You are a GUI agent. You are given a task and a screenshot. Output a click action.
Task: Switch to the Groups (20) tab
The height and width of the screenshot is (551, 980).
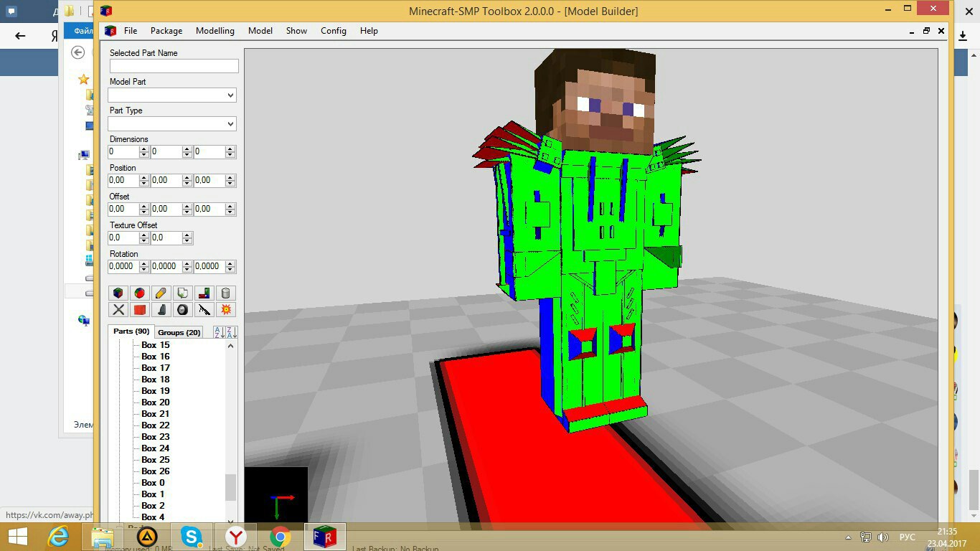179,332
